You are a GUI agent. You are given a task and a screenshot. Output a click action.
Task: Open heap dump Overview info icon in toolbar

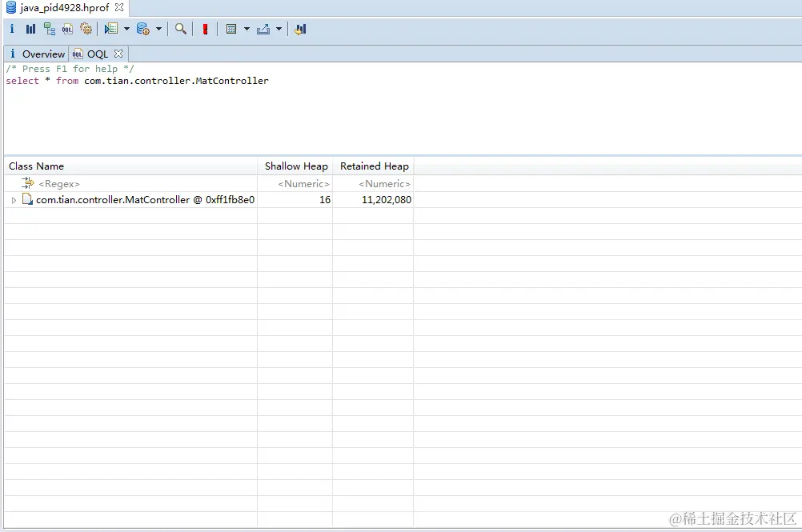pyautogui.click(x=12, y=29)
